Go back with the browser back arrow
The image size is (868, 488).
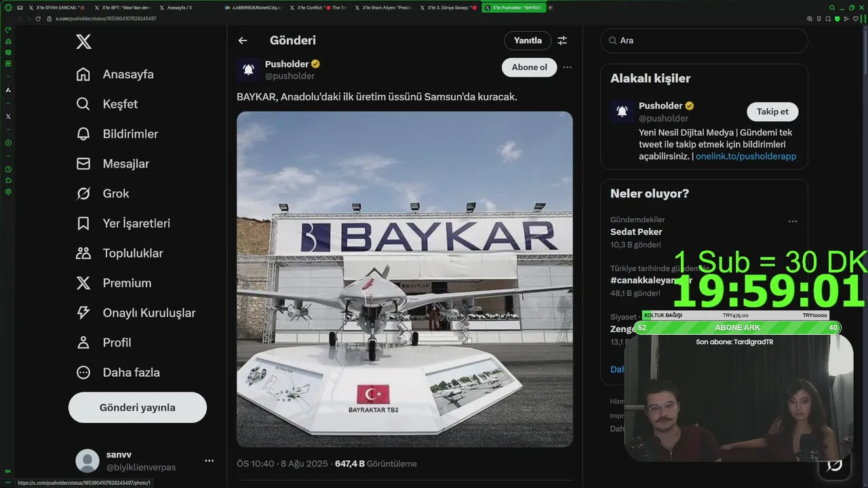tap(20, 19)
